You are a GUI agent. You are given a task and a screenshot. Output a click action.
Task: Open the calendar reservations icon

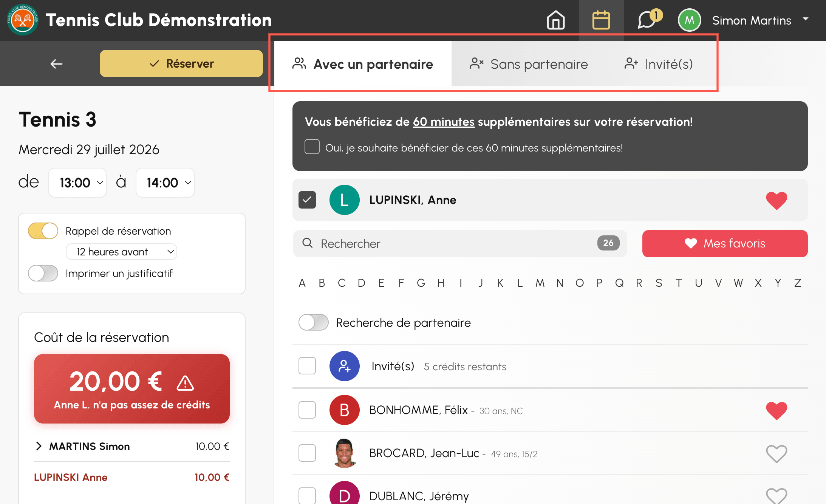[601, 20]
